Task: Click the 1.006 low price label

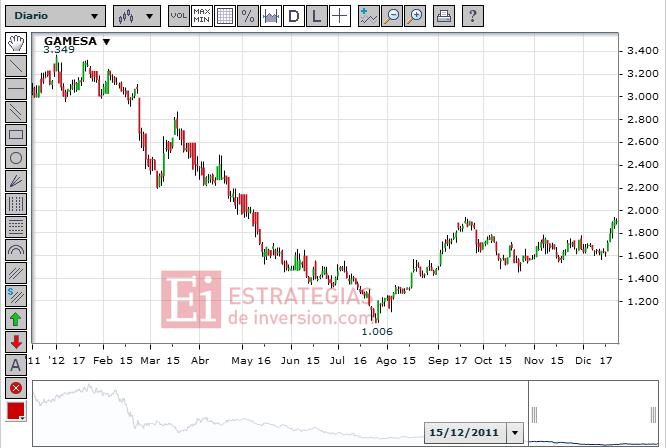Action: click(x=377, y=331)
